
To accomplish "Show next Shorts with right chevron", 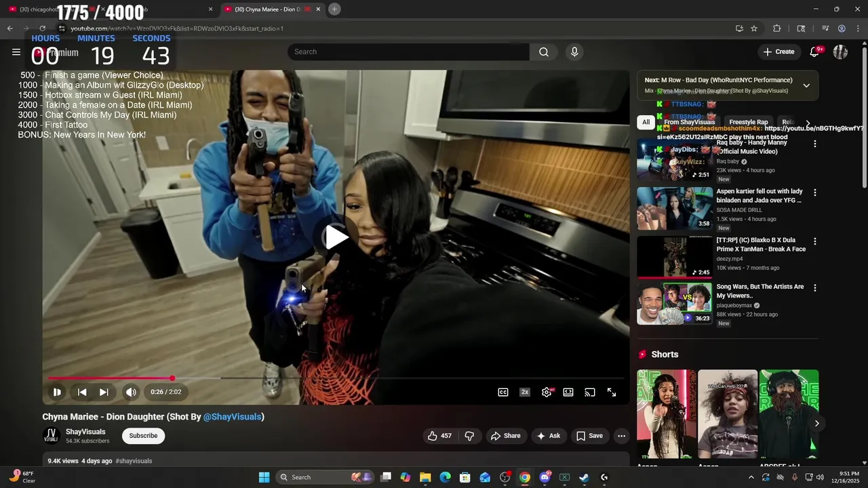I will (x=816, y=424).
